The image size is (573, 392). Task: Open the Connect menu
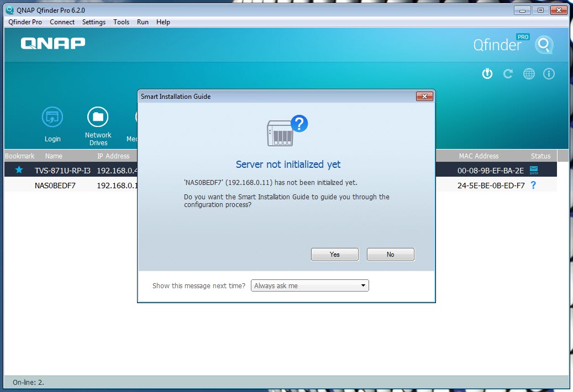click(62, 22)
